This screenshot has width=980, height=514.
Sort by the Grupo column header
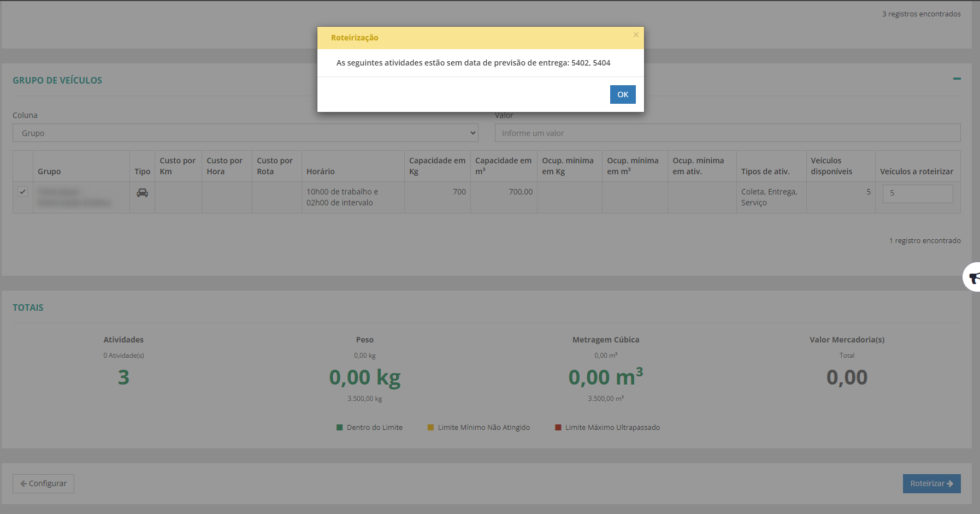[49, 172]
